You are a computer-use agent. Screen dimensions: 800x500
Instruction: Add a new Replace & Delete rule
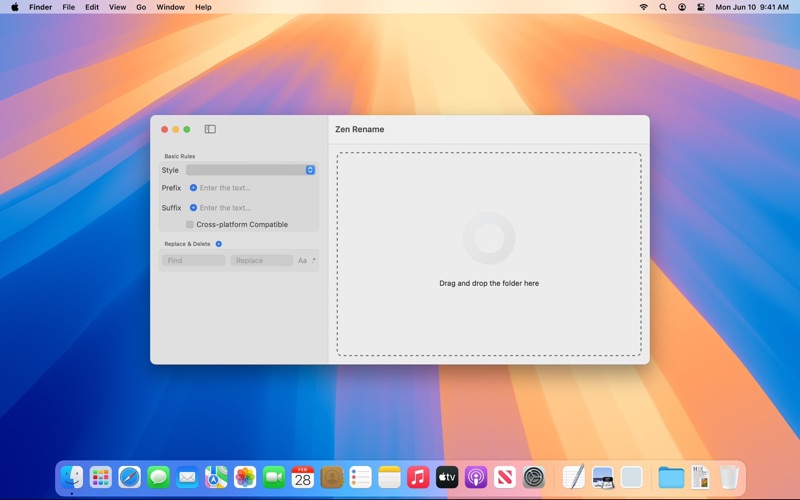(218, 244)
